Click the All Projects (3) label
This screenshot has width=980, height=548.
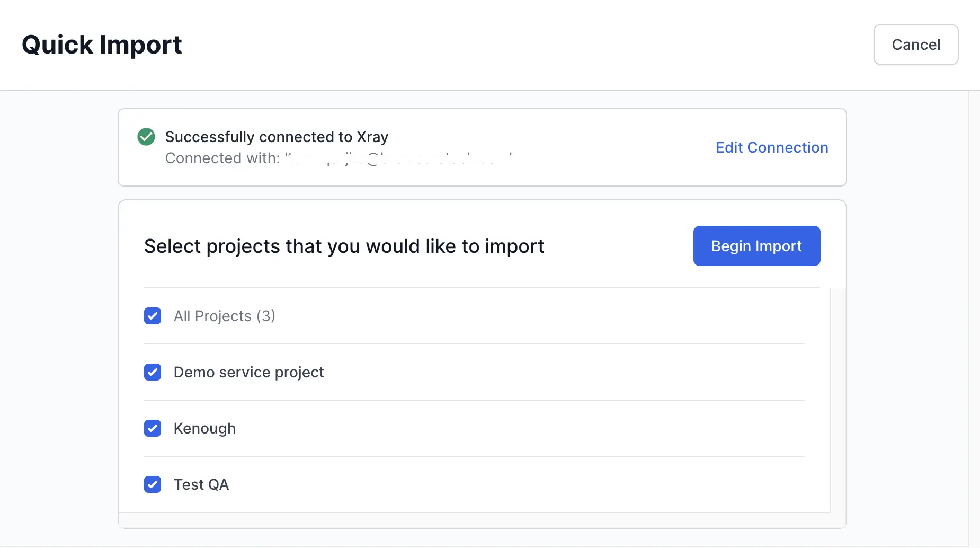[224, 316]
